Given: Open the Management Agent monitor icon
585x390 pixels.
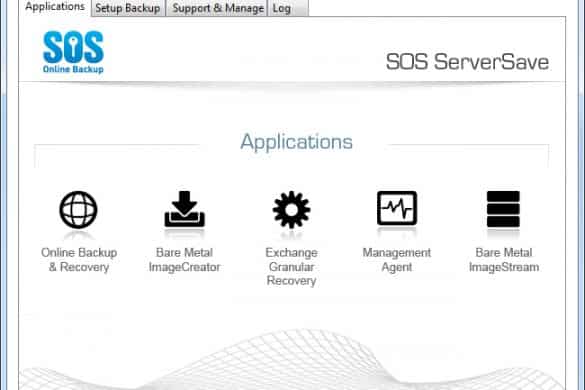Looking at the screenshot, I should 397,208.
